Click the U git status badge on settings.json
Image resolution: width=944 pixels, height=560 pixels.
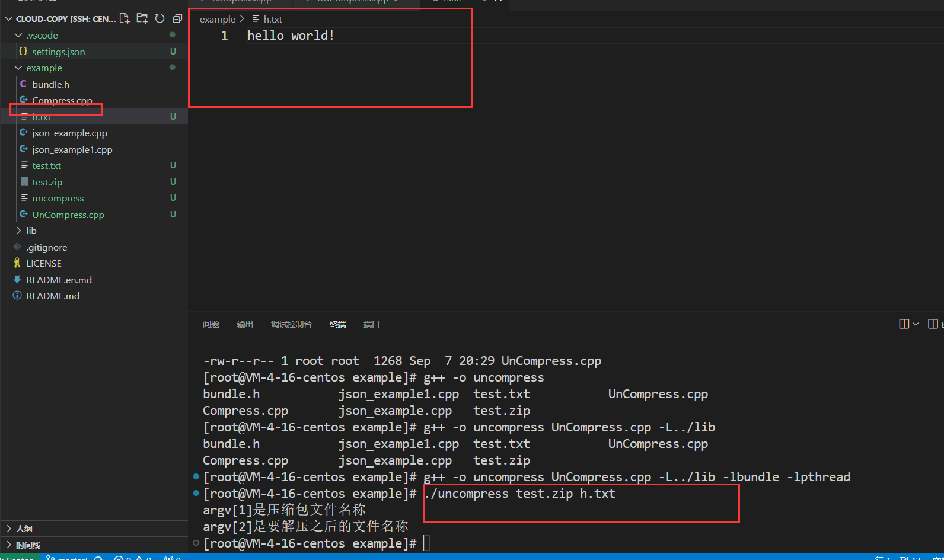173,52
